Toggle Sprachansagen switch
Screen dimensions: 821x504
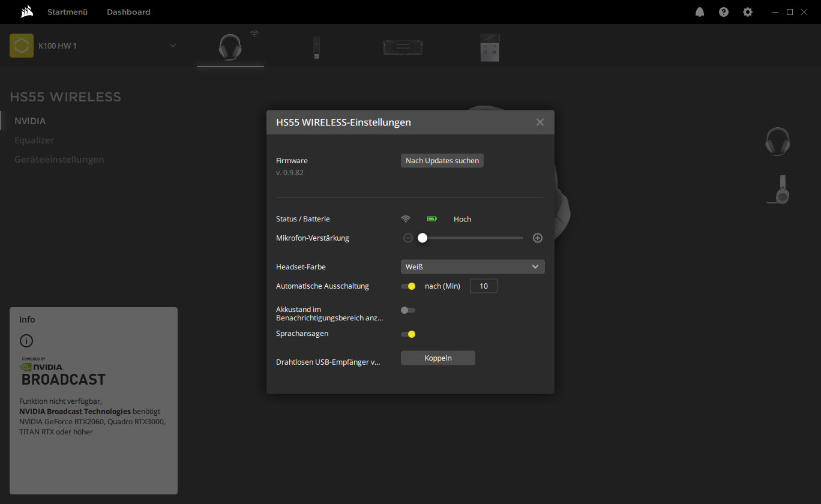pos(408,334)
